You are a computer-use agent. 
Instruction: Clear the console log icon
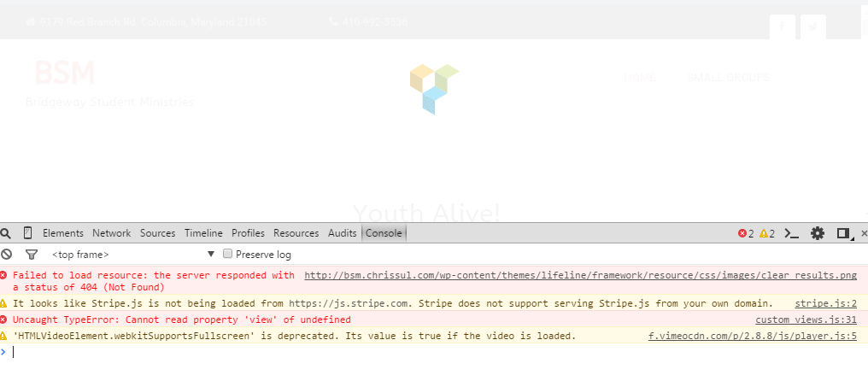pos(6,255)
